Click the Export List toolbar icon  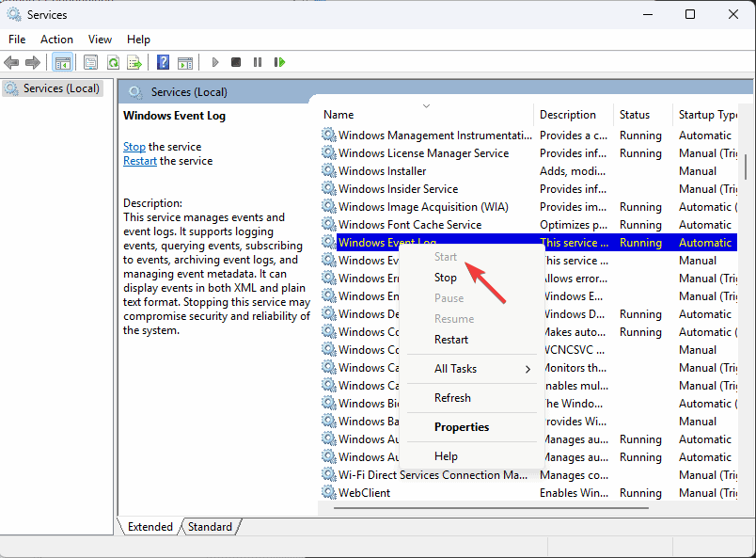[x=134, y=62]
